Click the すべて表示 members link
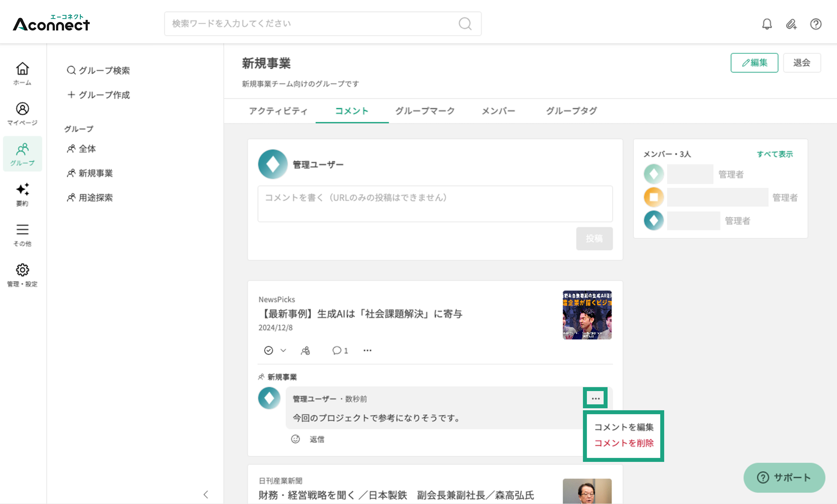 point(775,154)
